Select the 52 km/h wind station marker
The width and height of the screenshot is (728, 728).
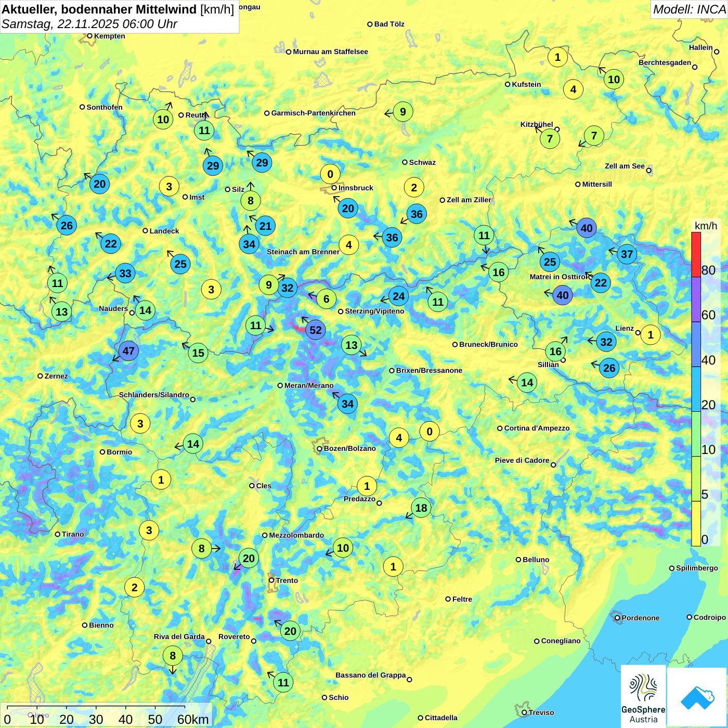coord(316,330)
